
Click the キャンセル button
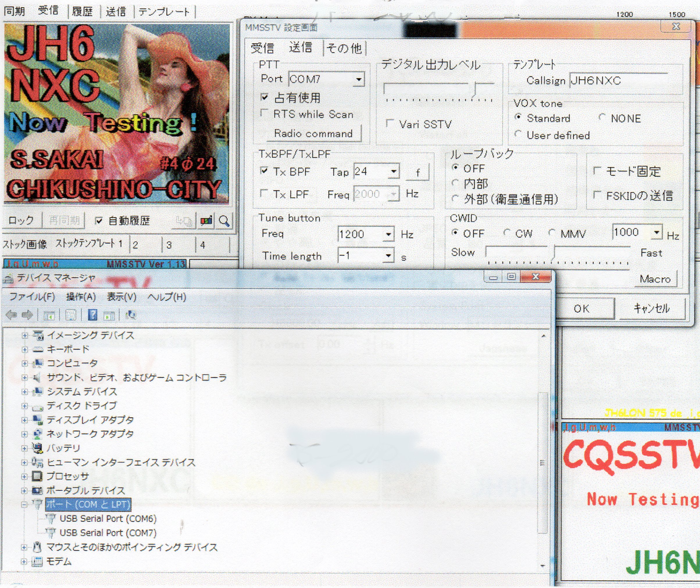tap(651, 309)
